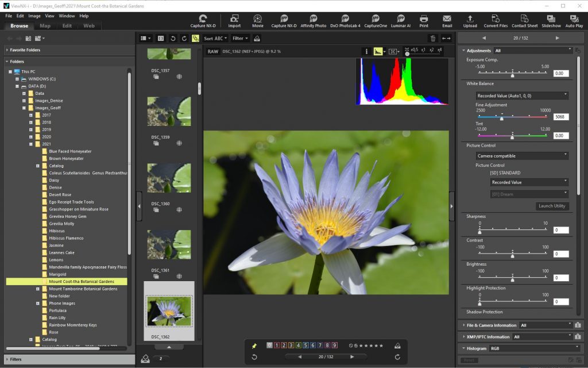Switch to the Map tab

pos(45,26)
